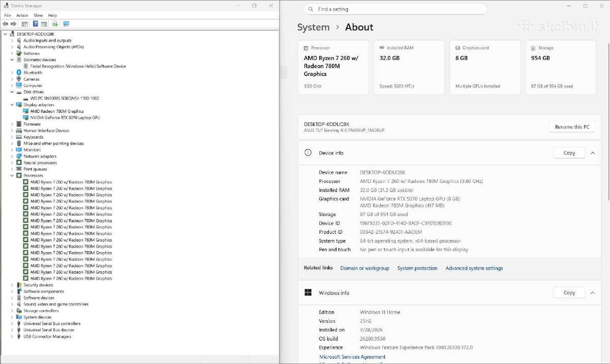Click the info icon beside Device info

tap(308, 153)
